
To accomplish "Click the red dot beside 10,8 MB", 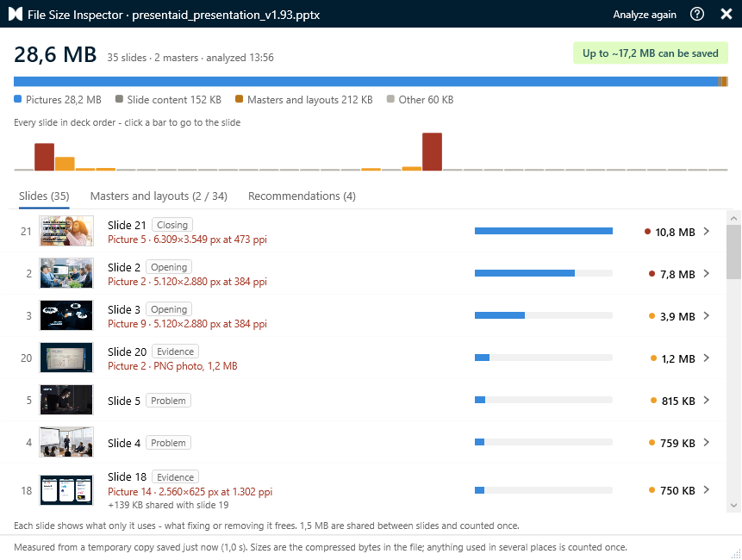I will (647, 231).
